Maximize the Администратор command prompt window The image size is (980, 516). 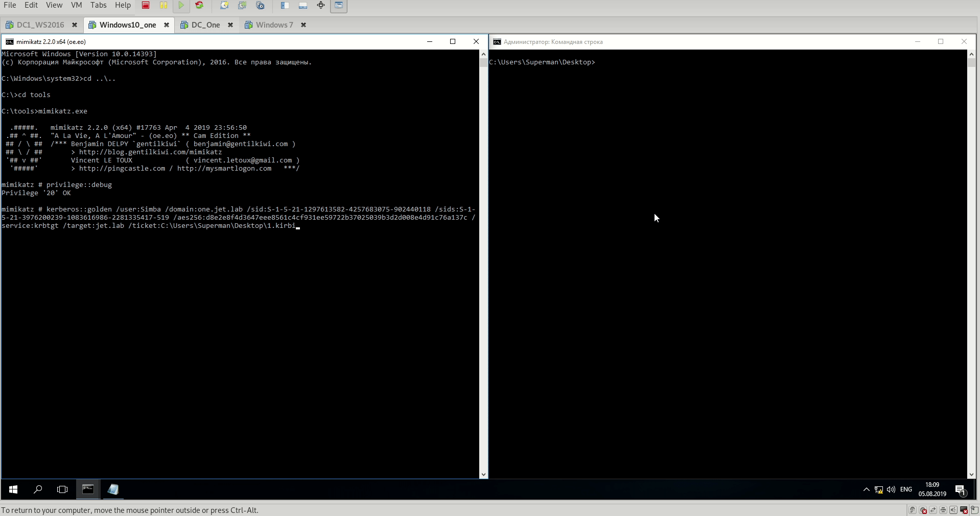point(941,42)
